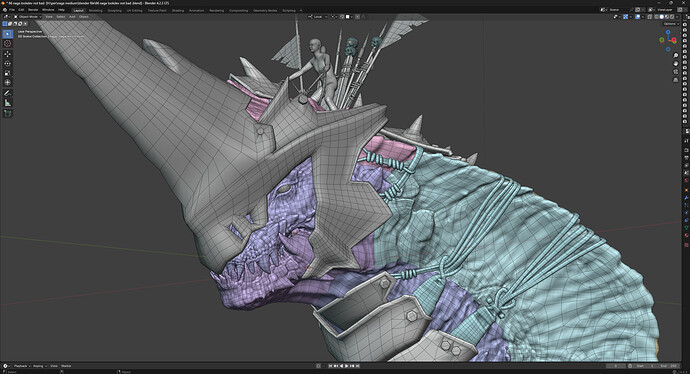
Task: Jump to the timeline start frame
Action: 330,366
